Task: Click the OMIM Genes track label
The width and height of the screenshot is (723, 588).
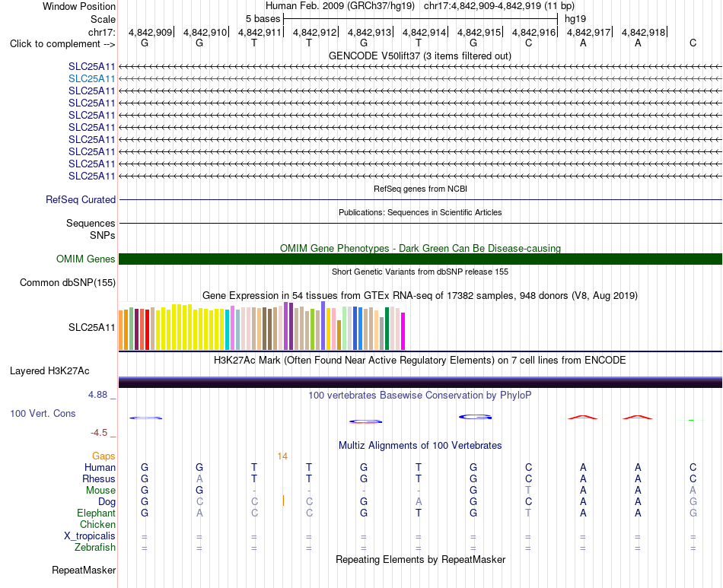Action: pos(85,259)
